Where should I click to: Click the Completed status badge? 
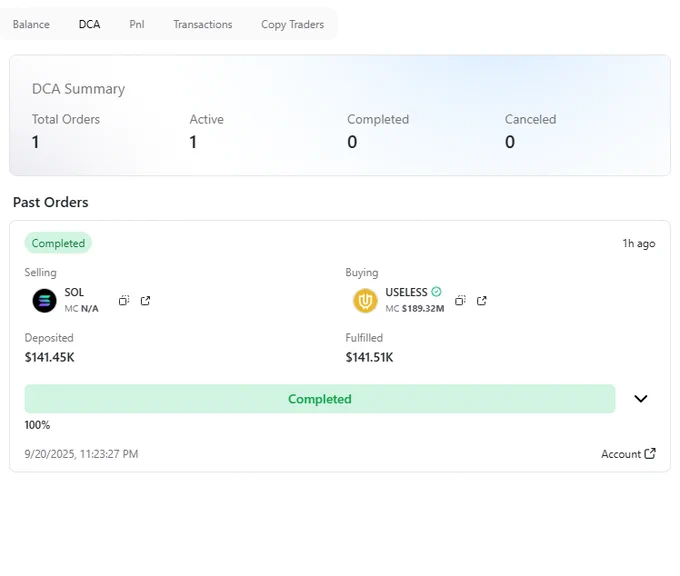[x=58, y=243]
